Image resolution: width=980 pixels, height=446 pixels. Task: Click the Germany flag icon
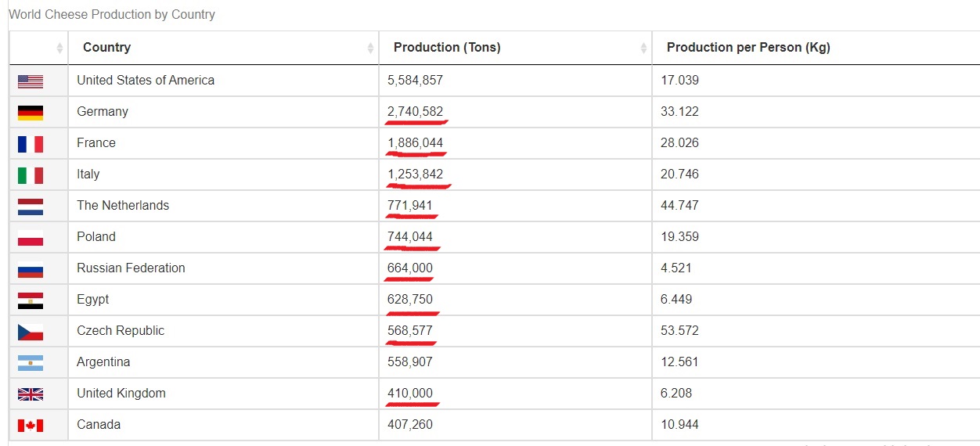click(31, 113)
